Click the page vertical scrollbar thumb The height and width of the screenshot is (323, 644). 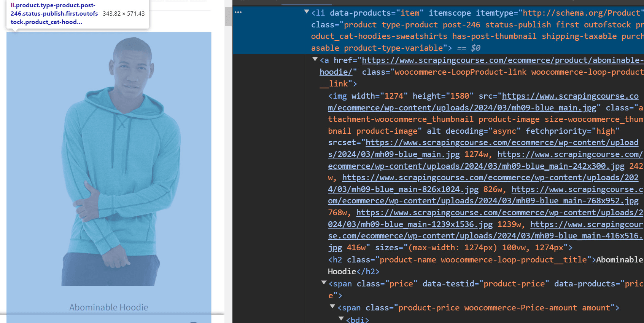tap(228, 16)
